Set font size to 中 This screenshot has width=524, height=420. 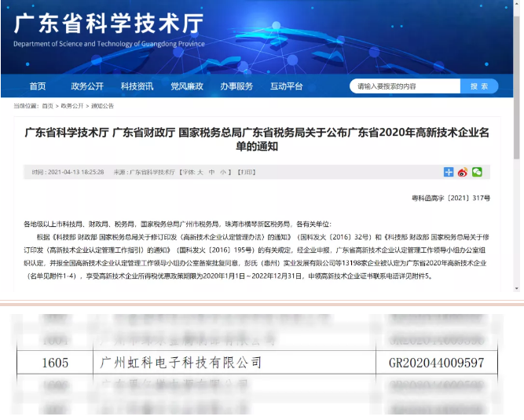point(211,172)
